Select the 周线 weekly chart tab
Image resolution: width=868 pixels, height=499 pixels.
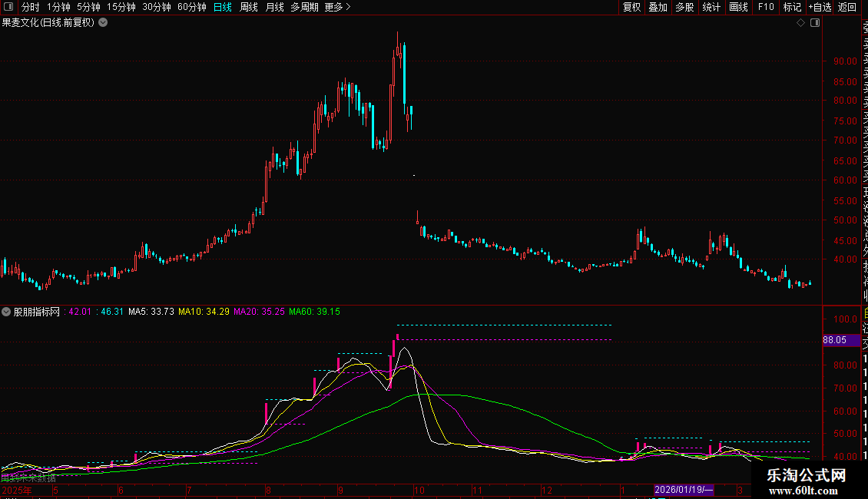pos(249,7)
